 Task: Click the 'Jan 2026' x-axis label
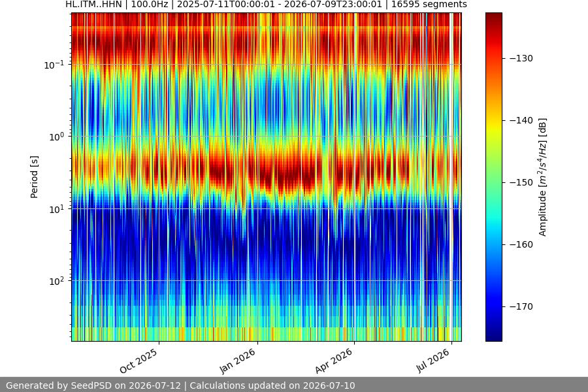237,361
